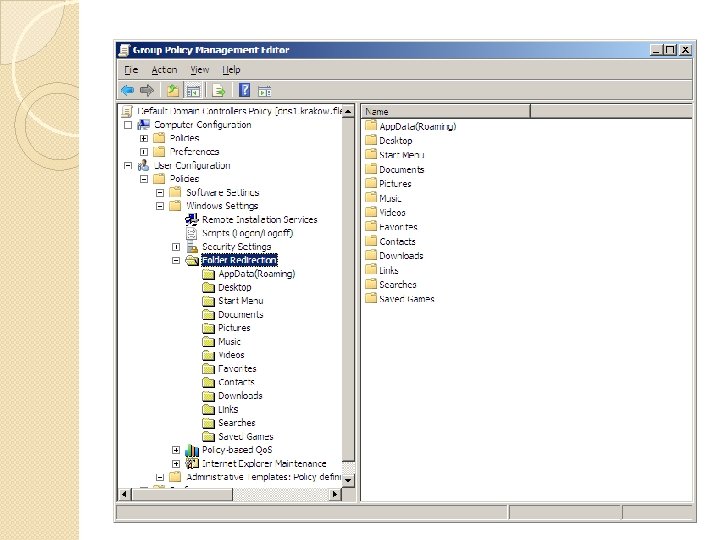Expand Preferences under Computer Configuration
This screenshot has height=540, width=720.
(x=144, y=152)
